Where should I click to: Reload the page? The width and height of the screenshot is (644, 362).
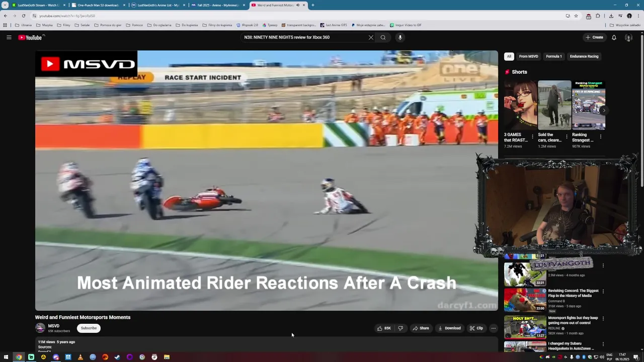click(x=23, y=16)
